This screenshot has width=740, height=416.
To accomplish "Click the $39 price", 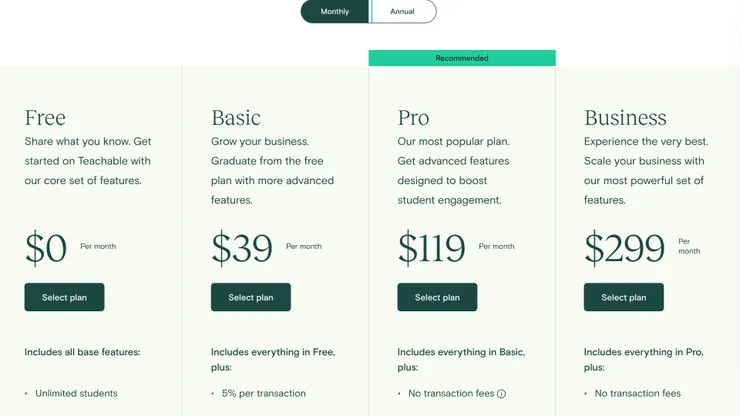I will (242, 247).
